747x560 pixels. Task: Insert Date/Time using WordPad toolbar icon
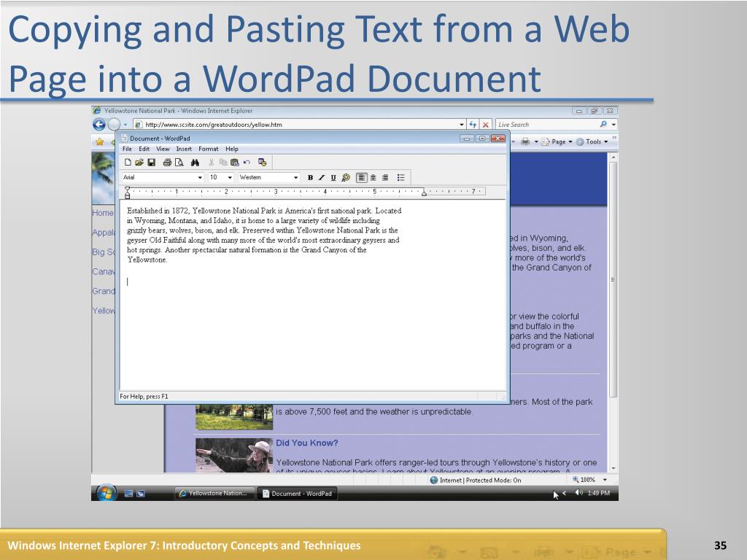point(262,163)
